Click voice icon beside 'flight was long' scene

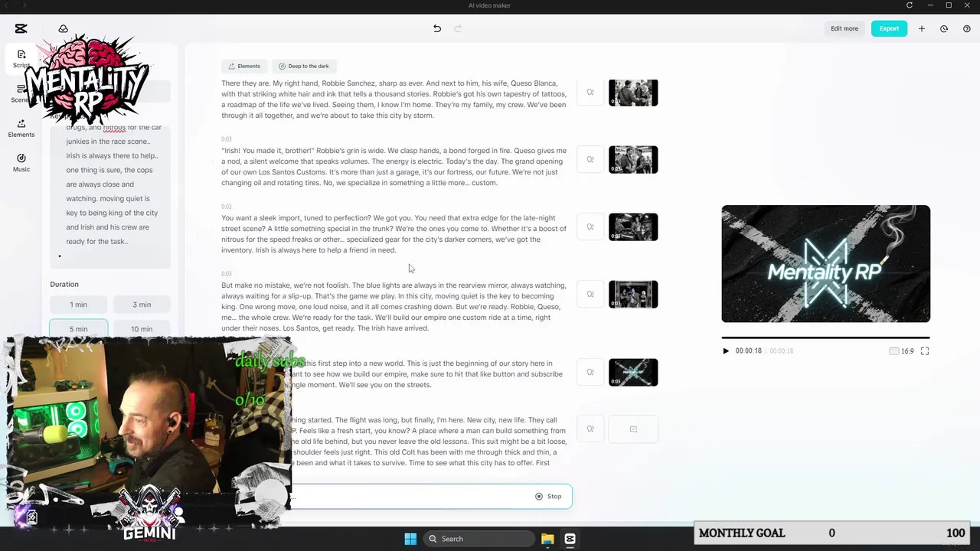pyautogui.click(x=590, y=429)
